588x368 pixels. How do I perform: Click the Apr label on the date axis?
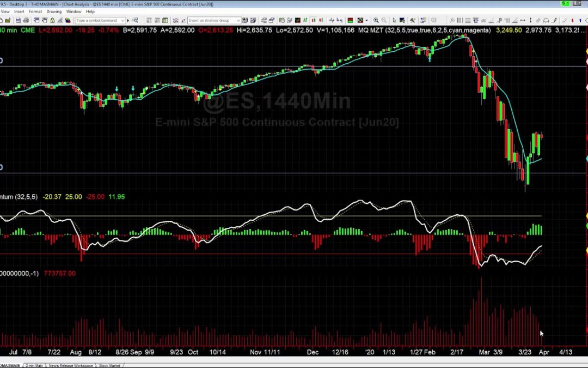544,352
